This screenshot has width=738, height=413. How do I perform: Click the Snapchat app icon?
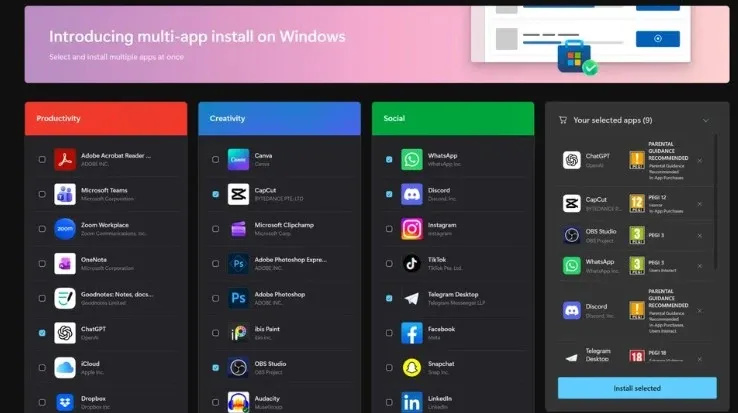pyautogui.click(x=412, y=368)
